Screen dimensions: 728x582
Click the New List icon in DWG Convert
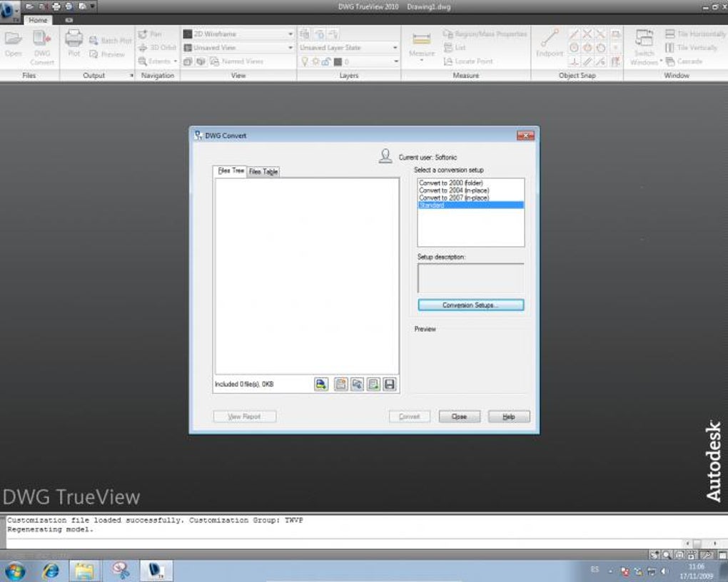tap(340, 384)
